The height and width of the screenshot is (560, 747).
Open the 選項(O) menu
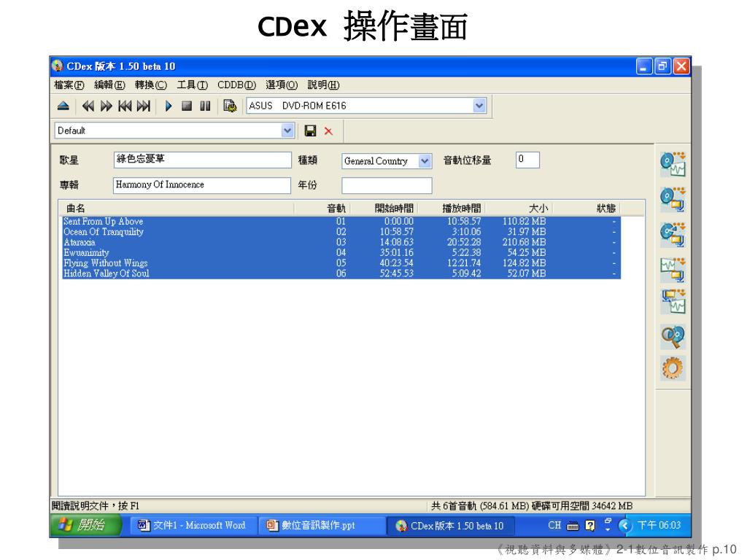click(282, 85)
